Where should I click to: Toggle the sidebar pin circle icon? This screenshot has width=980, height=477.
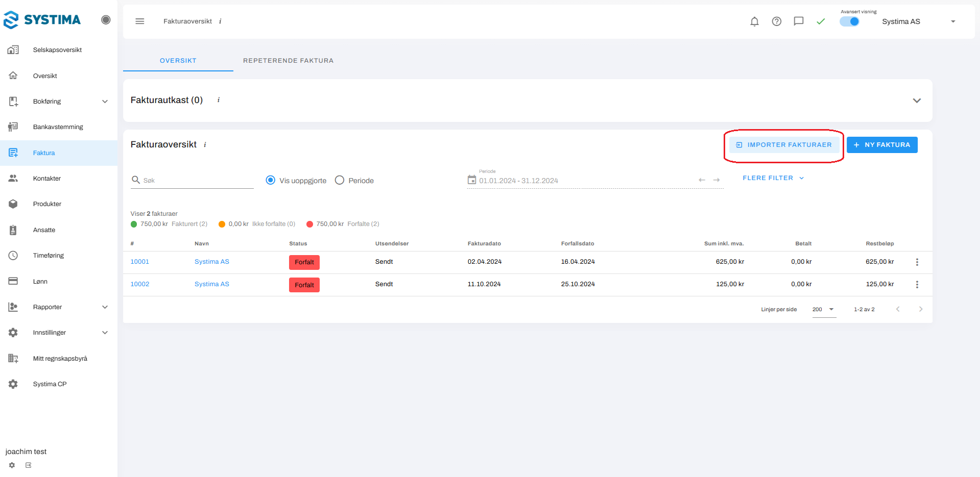[106, 20]
